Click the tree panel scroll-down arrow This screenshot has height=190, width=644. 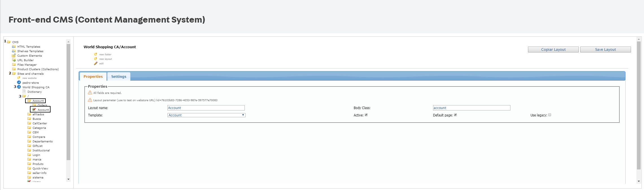(x=68, y=179)
